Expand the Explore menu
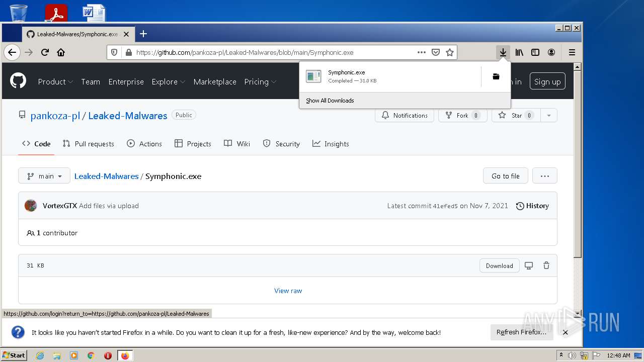The height and width of the screenshot is (362, 644). pyautogui.click(x=169, y=81)
